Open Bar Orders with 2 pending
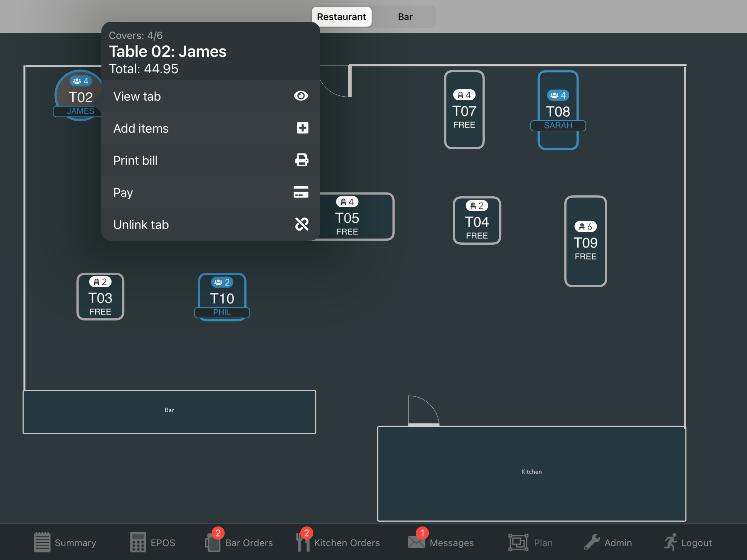Screen dimensions: 747x560 (239, 542)
